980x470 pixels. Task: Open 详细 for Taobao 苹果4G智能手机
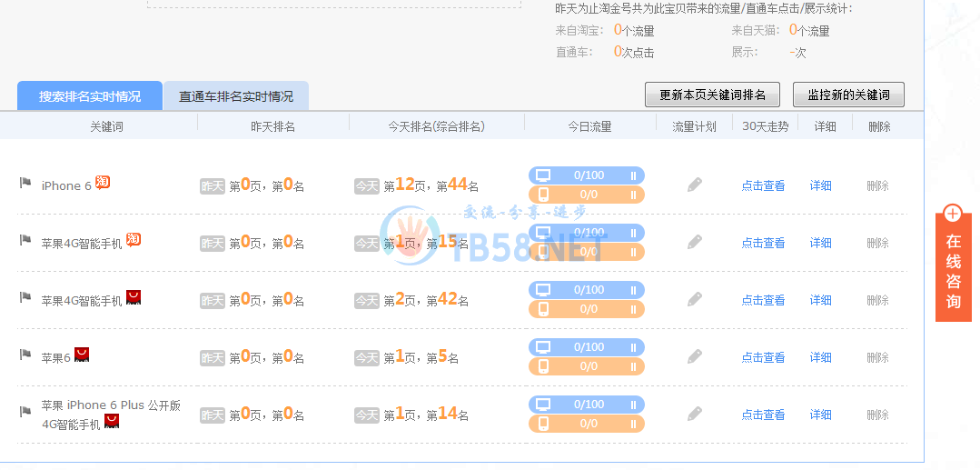coord(821,243)
